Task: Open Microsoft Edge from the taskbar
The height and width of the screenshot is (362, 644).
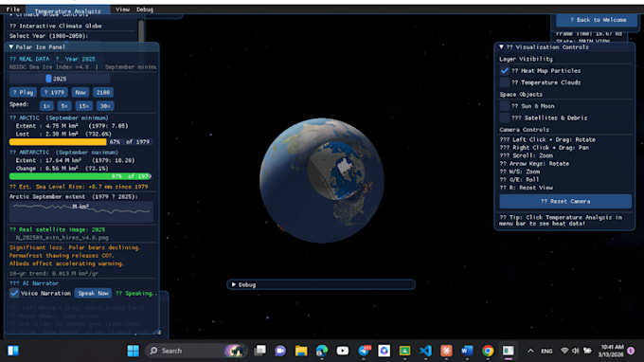Action: [322, 351]
